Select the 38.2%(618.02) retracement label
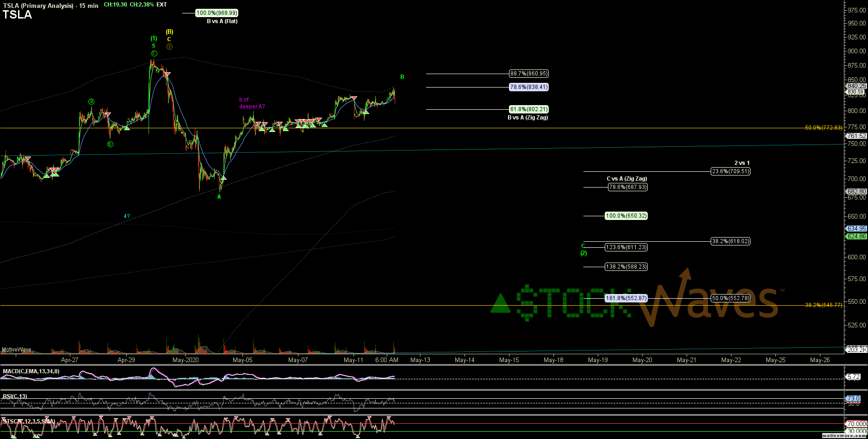The image size is (868, 439). pos(731,241)
